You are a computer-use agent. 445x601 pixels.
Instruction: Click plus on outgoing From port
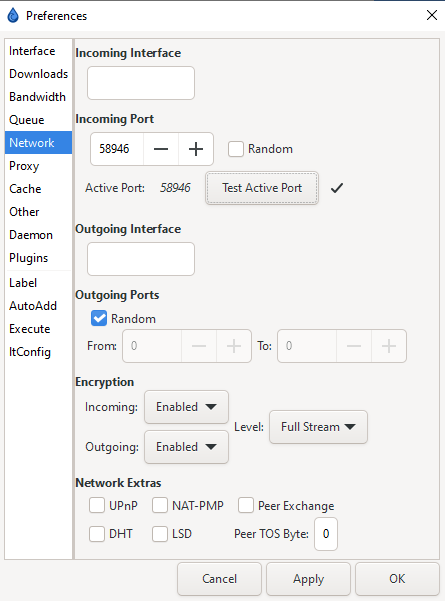234,346
